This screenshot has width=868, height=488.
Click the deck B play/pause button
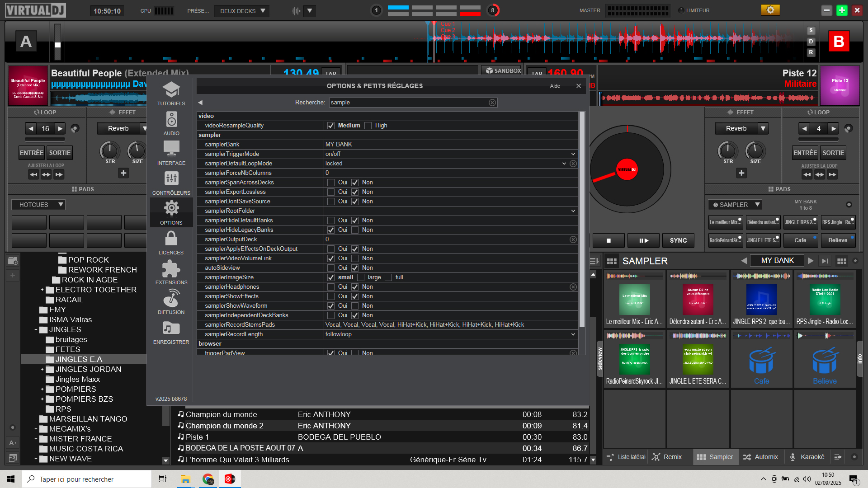coord(643,240)
